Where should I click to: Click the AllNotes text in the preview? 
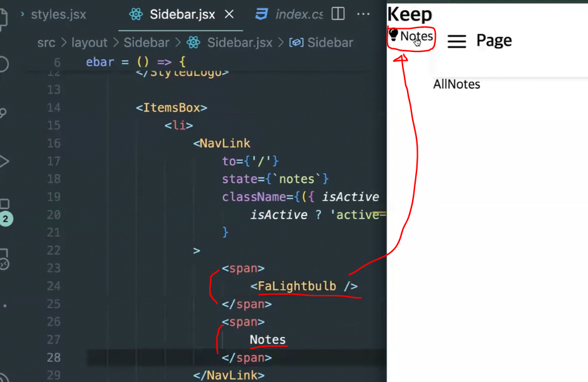456,84
